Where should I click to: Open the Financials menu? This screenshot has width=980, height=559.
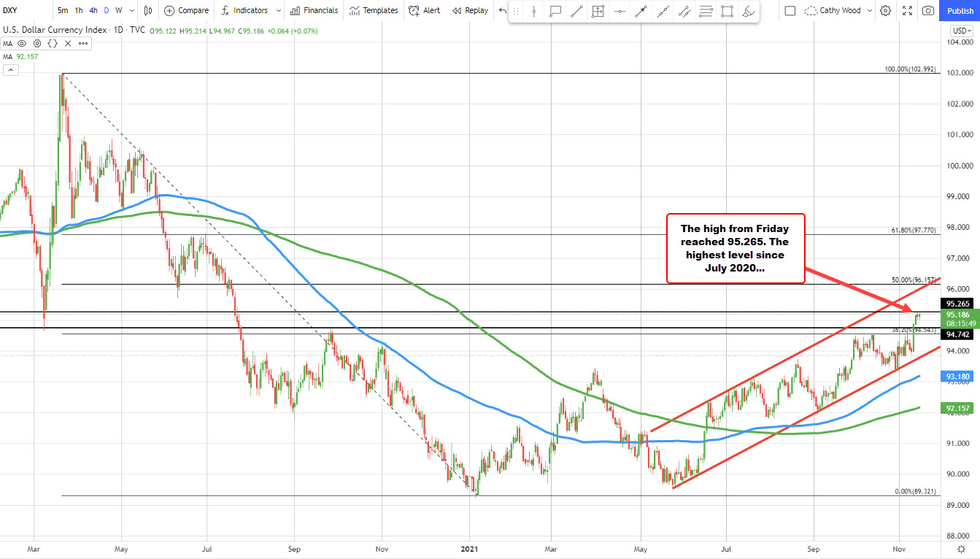click(315, 10)
